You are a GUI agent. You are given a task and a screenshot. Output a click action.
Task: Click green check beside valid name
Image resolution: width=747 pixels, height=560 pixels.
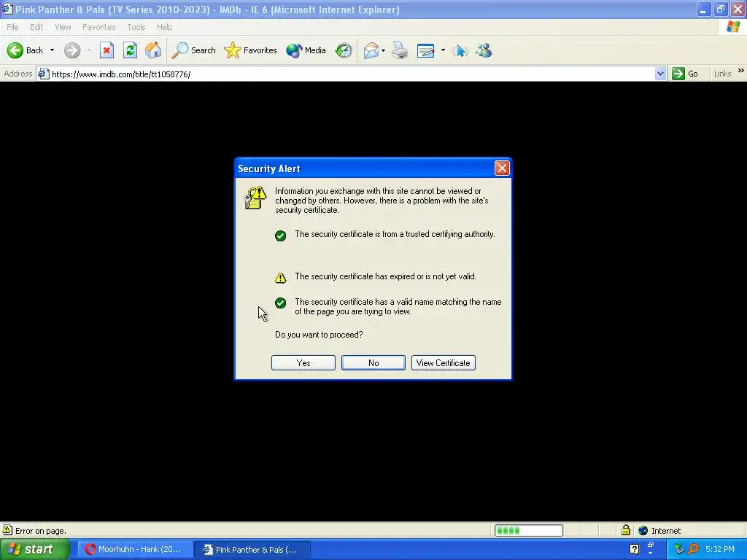pyautogui.click(x=281, y=303)
